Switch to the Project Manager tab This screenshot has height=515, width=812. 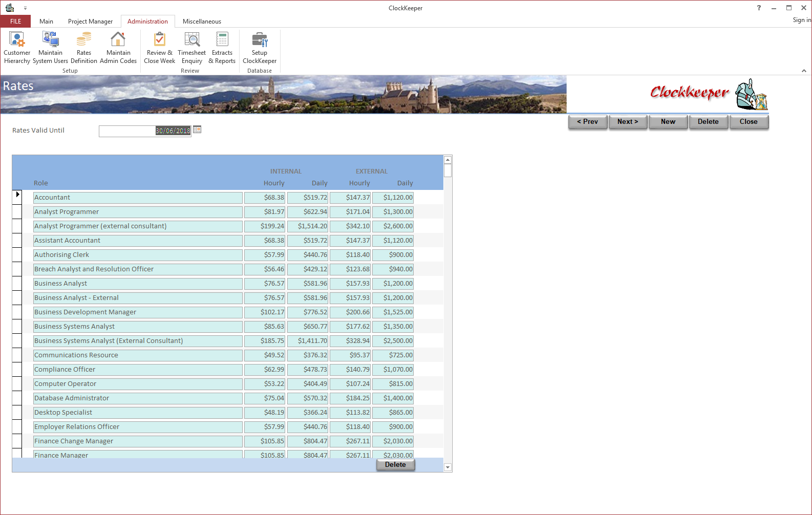[90, 22]
